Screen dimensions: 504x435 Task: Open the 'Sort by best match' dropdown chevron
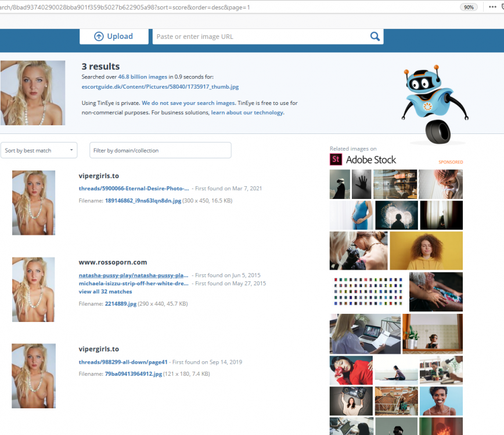[72, 150]
